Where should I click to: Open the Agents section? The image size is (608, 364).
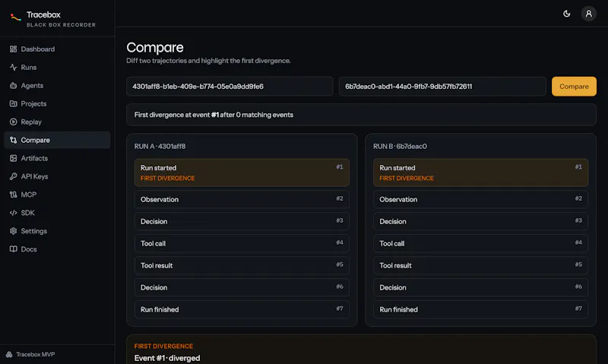tap(58, 86)
